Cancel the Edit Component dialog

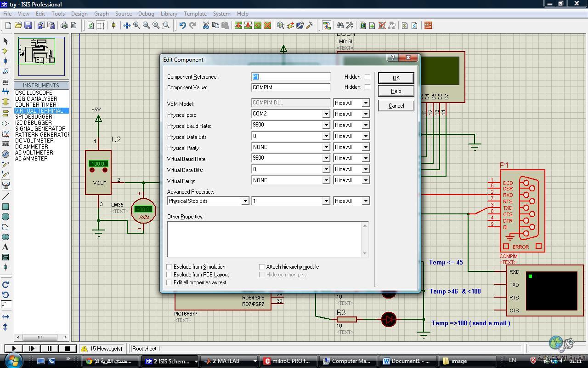(396, 105)
